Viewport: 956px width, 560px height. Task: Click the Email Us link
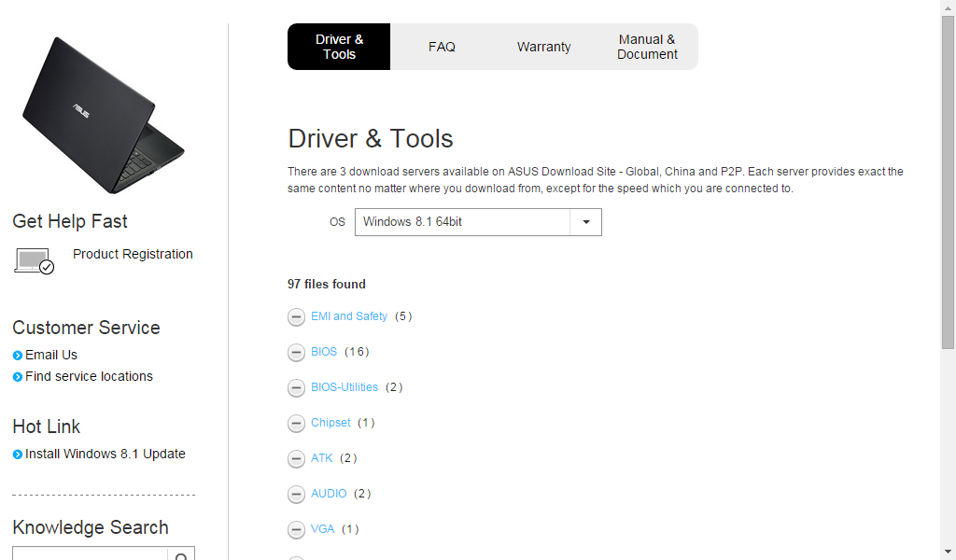pos(51,355)
